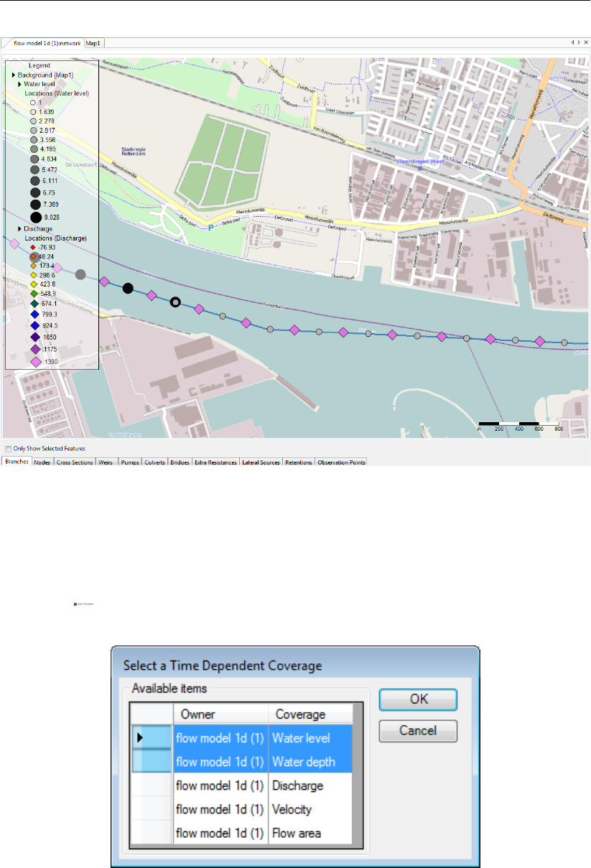Open the Lateral Sources tab

coord(261,462)
